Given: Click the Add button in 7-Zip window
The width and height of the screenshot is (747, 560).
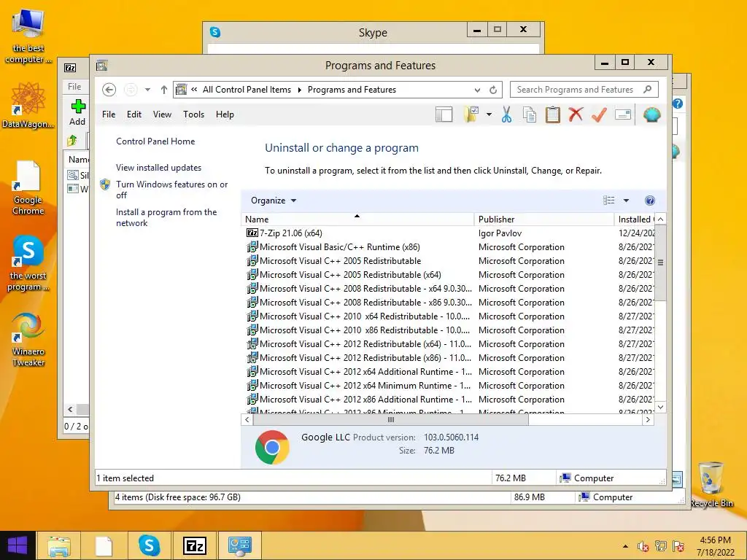Looking at the screenshot, I should (77, 113).
